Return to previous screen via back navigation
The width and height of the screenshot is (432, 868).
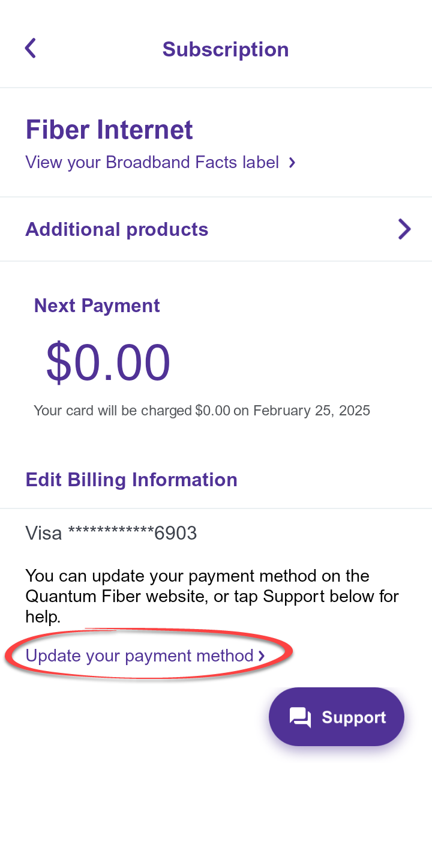[30, 48]
